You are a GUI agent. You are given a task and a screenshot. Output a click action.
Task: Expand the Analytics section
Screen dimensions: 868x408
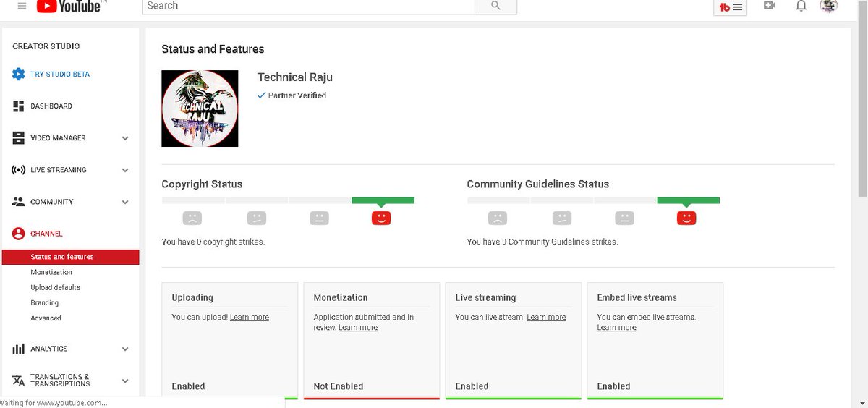click(x=125, y=349)
